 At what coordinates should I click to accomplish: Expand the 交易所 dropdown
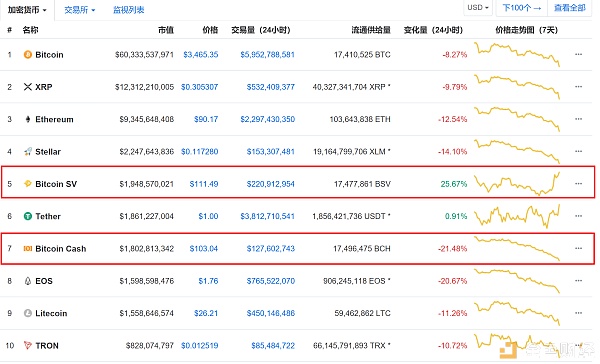[80, 10]
